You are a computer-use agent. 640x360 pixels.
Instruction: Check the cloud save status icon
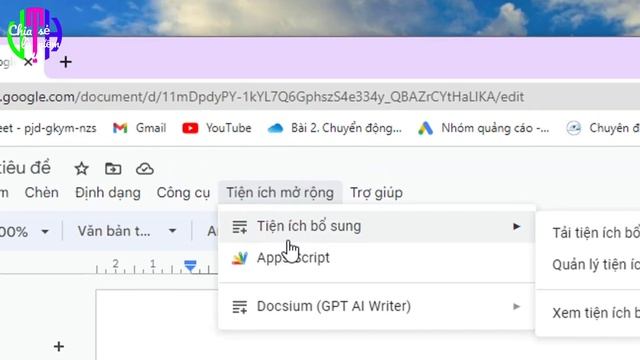(144, 169)
